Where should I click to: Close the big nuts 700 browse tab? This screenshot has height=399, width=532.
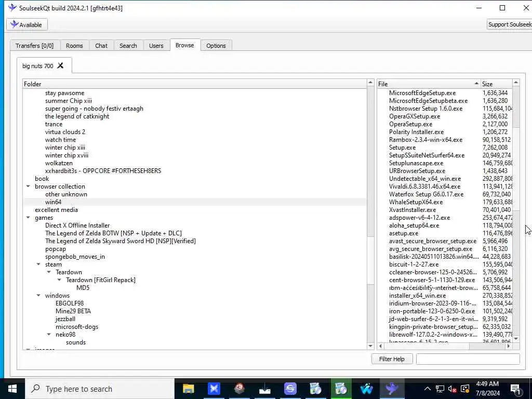point(60,65)
